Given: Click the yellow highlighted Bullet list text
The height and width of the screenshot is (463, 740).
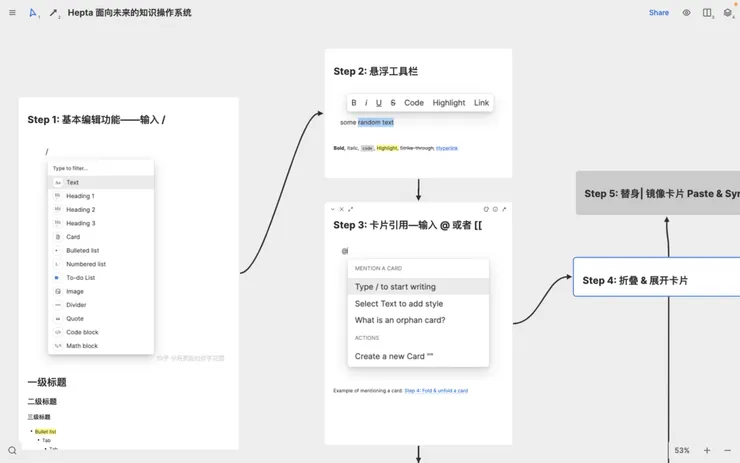Looking at the screenshot, I should (x=45, y=431).
